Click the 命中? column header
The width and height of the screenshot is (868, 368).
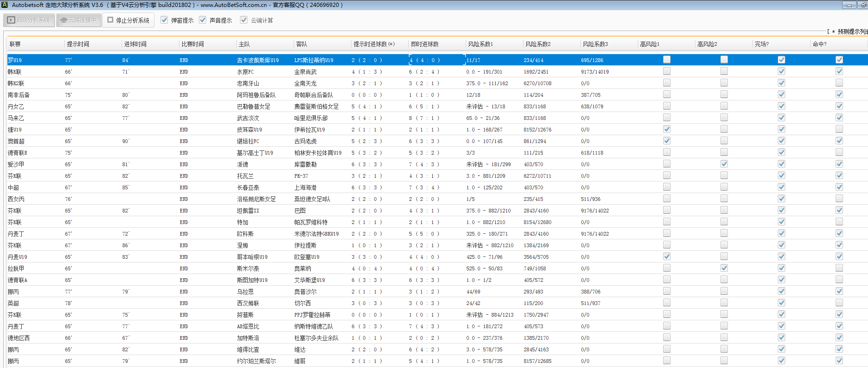(819, 44)
